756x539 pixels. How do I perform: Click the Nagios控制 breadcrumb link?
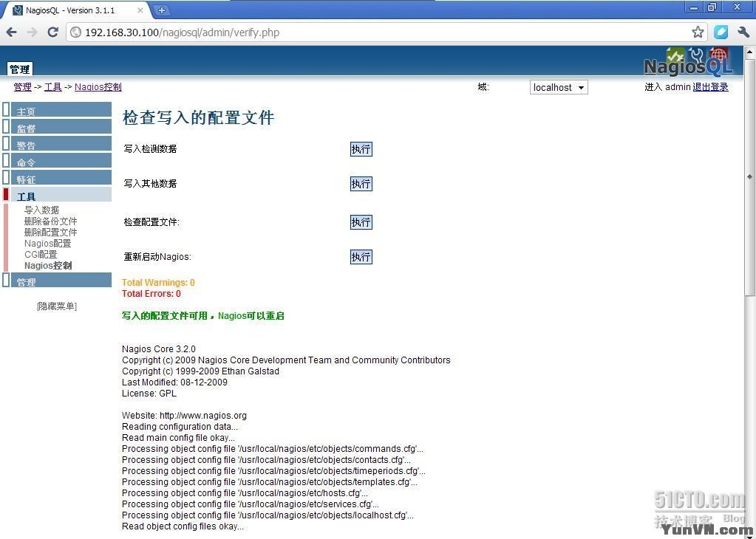98,86
